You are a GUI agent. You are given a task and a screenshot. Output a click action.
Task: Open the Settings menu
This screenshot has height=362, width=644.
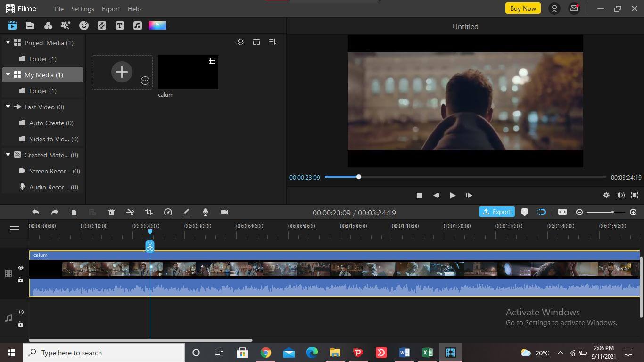(x=83, y=9)
